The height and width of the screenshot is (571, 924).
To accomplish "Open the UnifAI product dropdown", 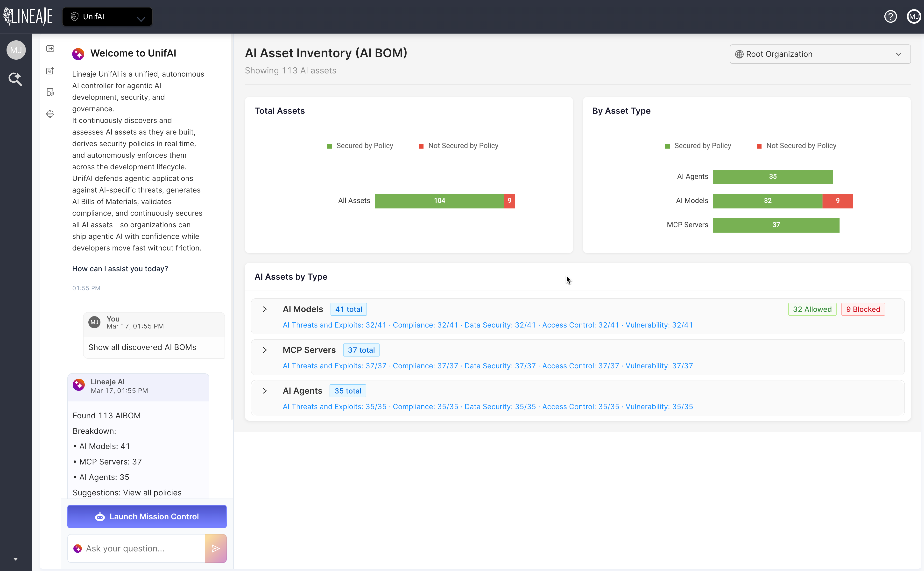I will (x=107, y=17).
